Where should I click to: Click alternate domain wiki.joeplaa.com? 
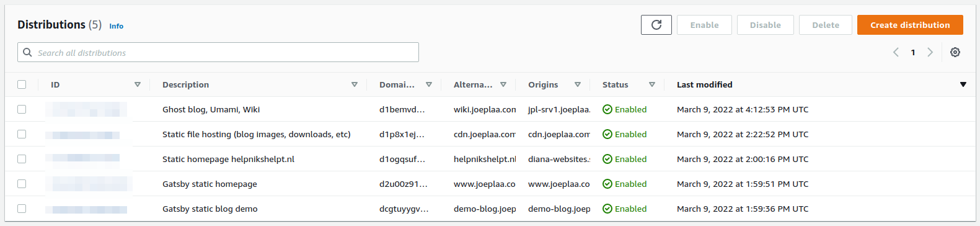[485, 109]
